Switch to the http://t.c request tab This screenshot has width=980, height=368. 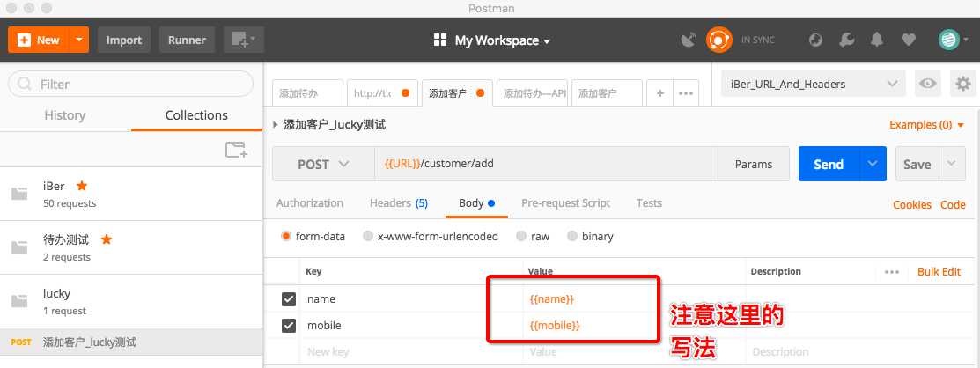381,93
